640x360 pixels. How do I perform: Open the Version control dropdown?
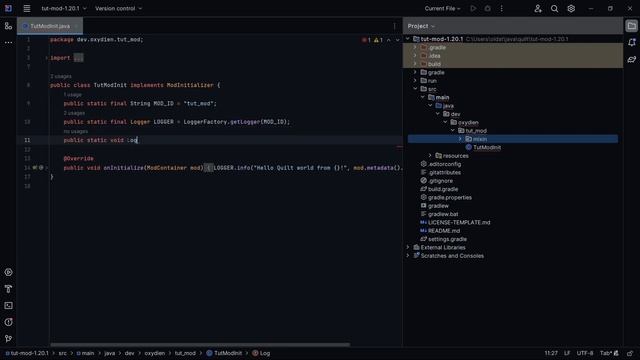click(x=118, y=8)
